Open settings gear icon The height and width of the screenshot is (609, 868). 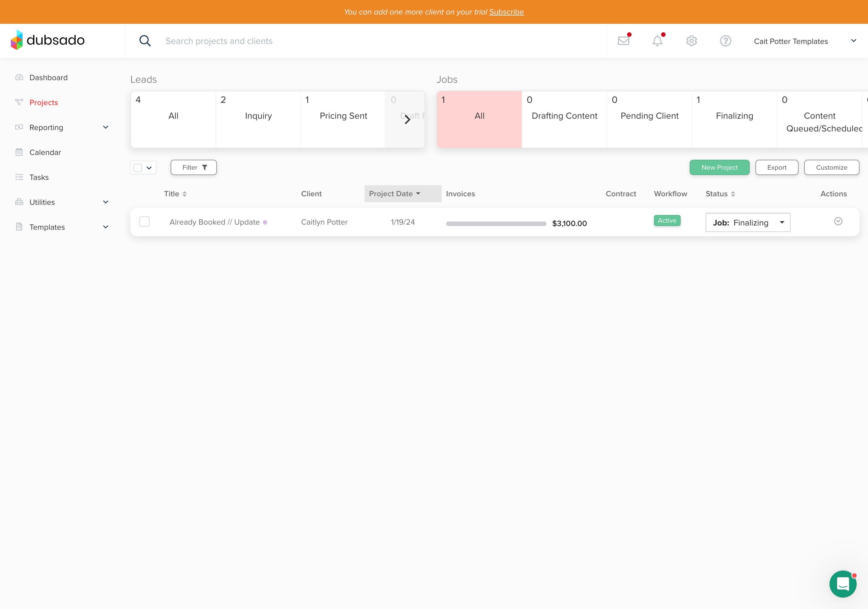(691, 41)
